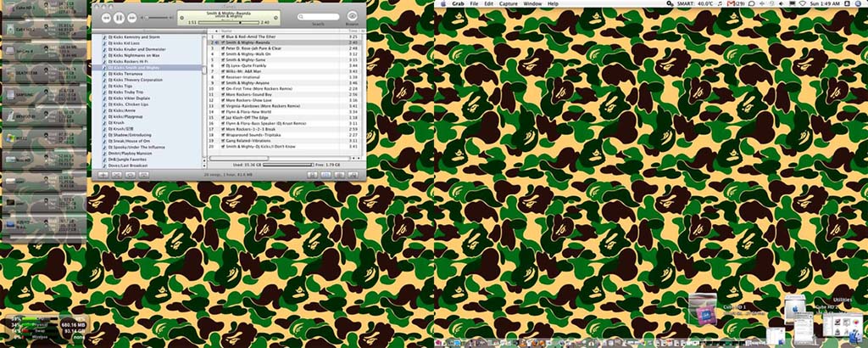The height and width of the screenshot is (348, 868).
Task: Open the Grab application menu
Action: pos(458,3)
